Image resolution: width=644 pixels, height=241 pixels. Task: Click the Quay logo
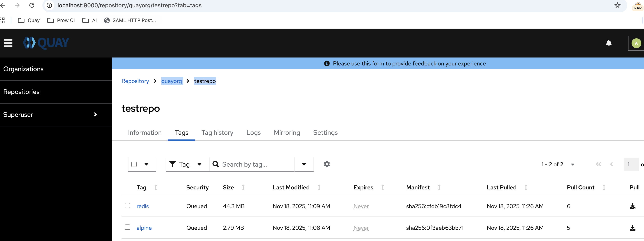(x=46, y=43)
